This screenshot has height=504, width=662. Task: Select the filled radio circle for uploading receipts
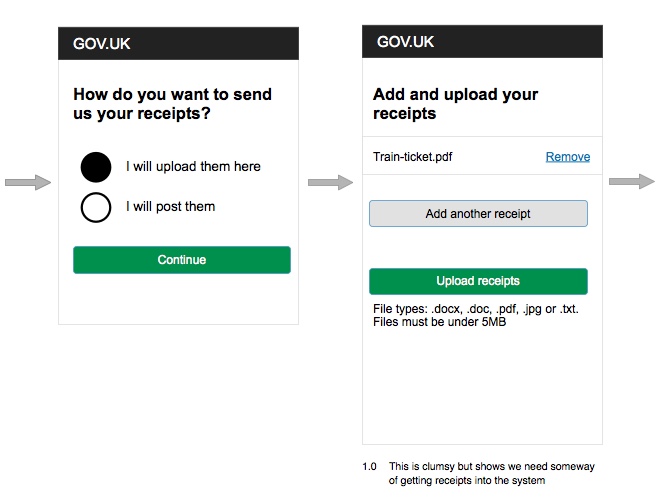tap(96, 167)
